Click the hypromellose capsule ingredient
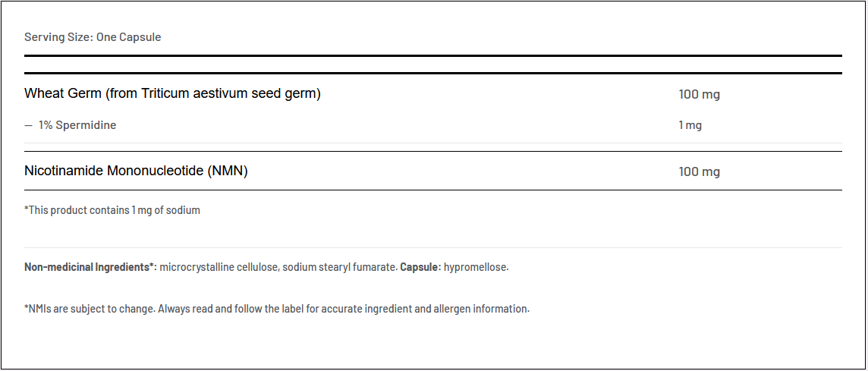 coord(476,267)
